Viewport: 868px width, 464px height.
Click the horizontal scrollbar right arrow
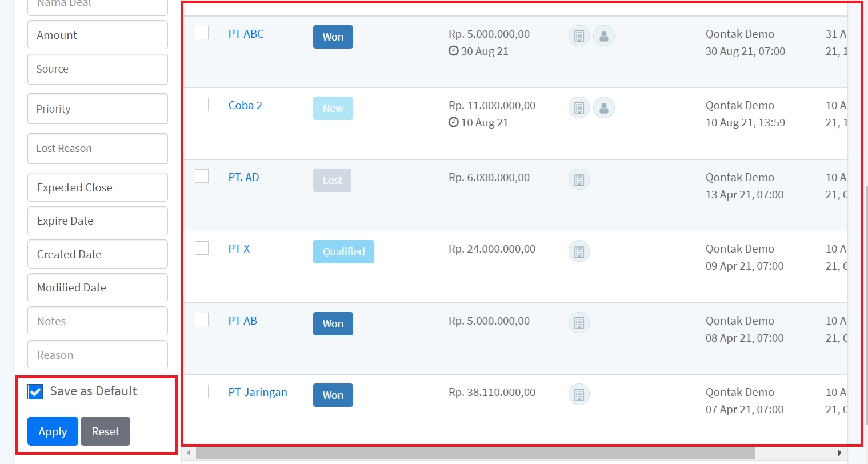coord(839,453)
